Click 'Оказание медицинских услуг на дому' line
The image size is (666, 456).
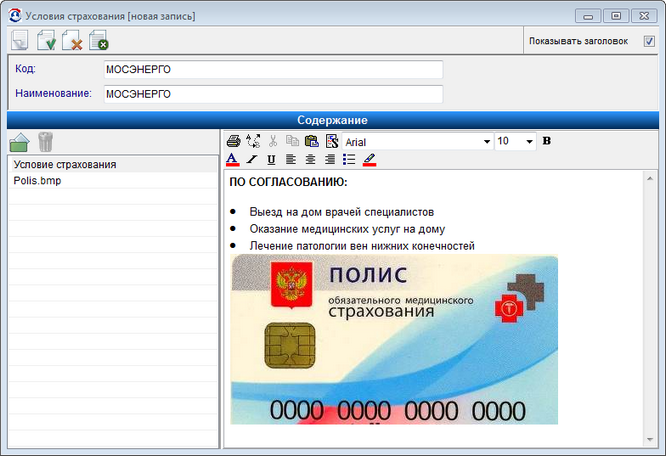[347, 229]
